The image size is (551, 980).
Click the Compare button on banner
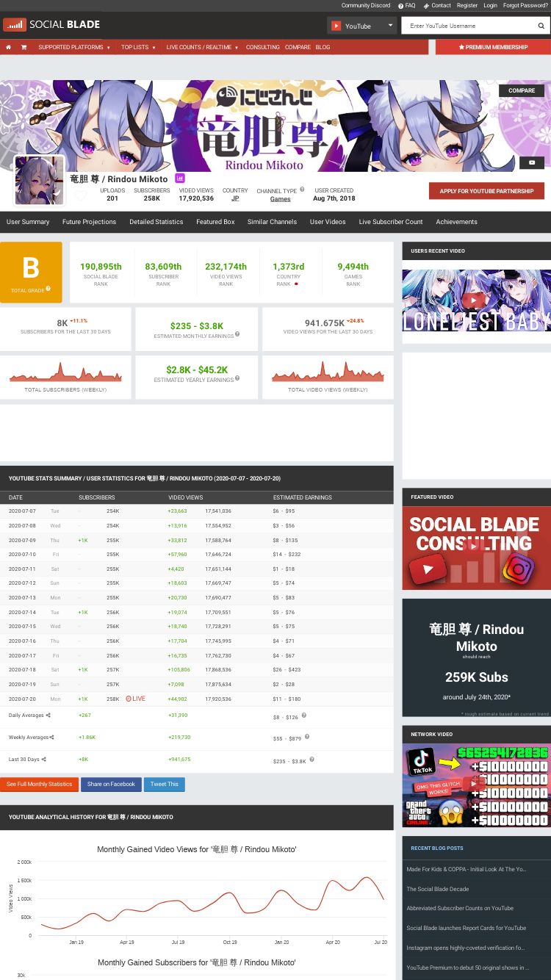[522, 90]
